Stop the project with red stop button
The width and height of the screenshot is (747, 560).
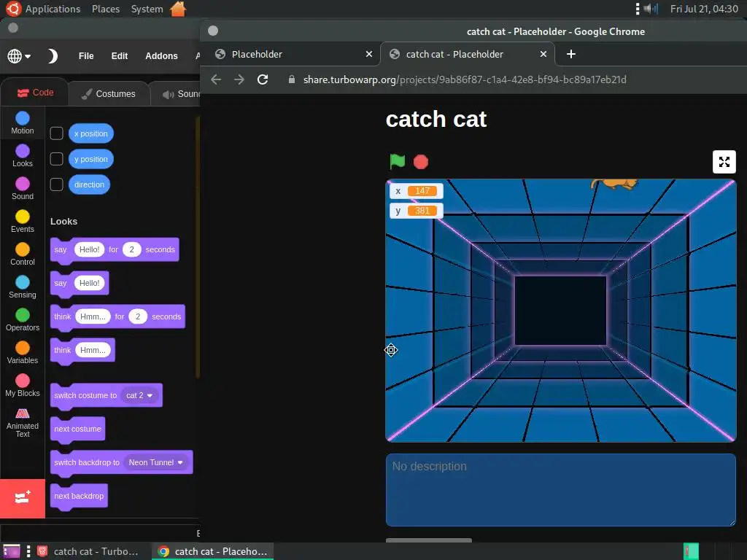[421, 162]
